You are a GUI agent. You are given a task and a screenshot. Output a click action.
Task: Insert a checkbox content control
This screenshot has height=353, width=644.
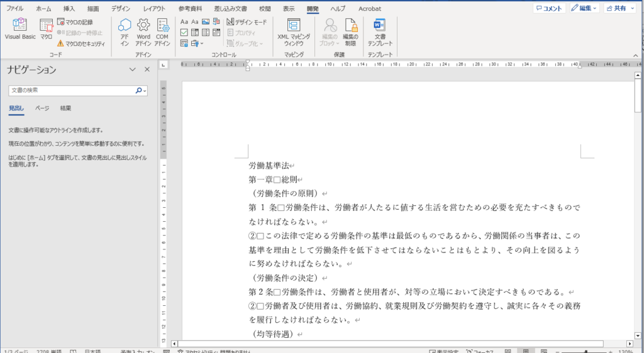click(x=184, y=33)
